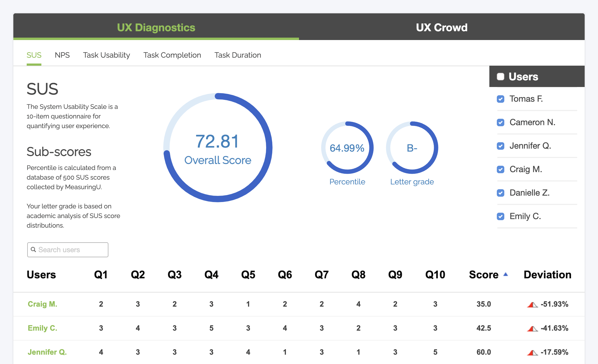This screenshot has width=598, height=364.
Task: Click Jennifer Q. deviation chart icon
Action: [x=532, y=353]
